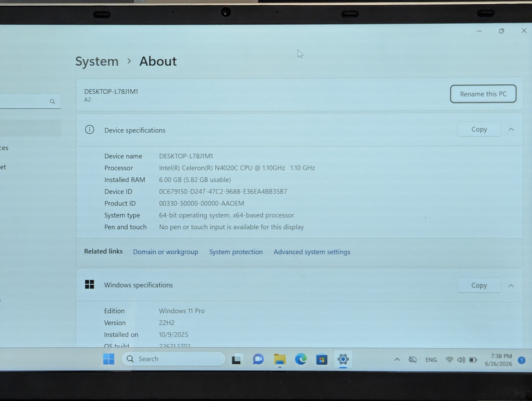Select the processor value Intel(R) Celeron(R) N4020C

[x=237, y=168]
